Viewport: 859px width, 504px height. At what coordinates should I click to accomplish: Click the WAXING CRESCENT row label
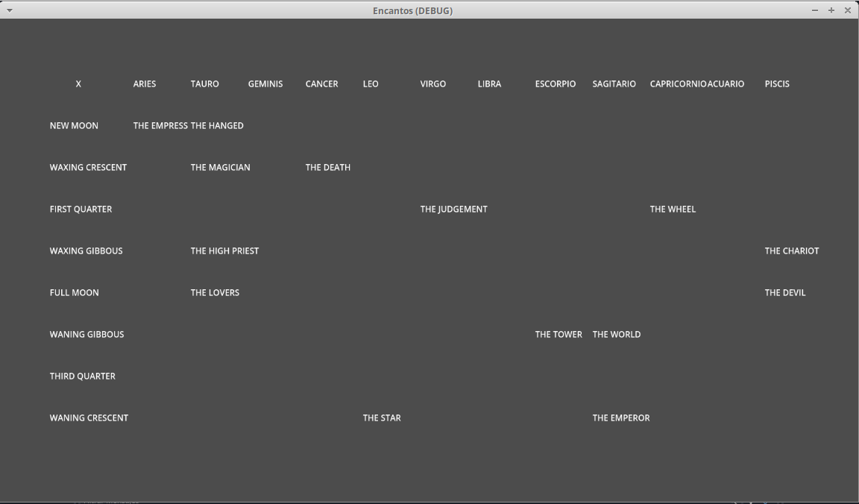(88, 167)
